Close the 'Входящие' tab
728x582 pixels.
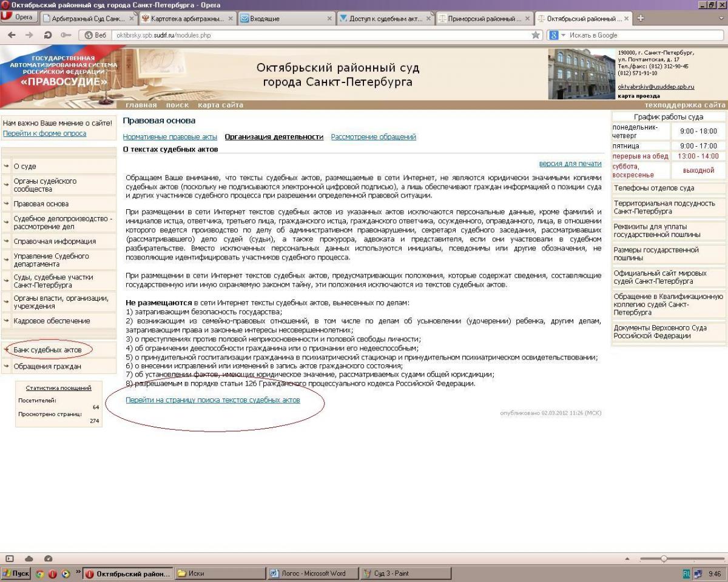[330, 19]
